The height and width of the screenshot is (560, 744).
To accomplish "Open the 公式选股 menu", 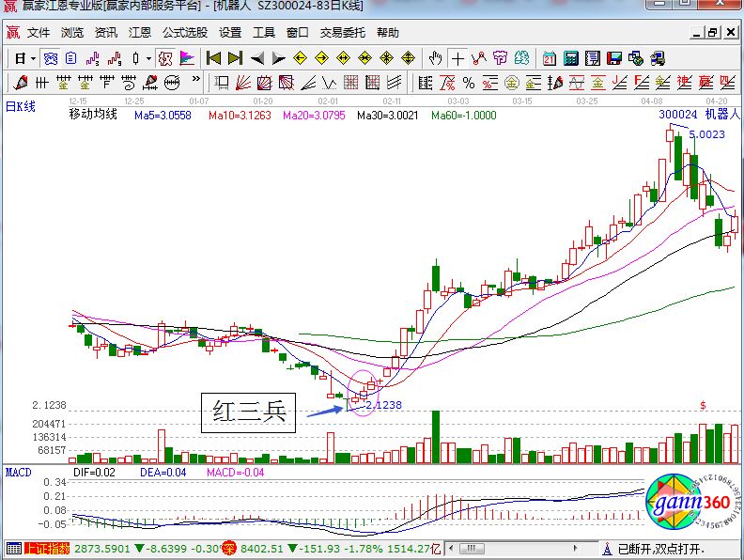I will 185,32.
